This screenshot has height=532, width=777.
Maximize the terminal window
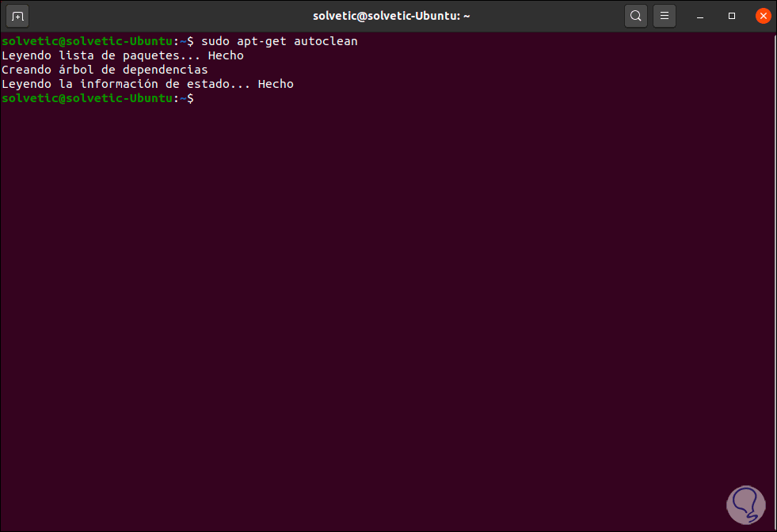tap(731, 17)
